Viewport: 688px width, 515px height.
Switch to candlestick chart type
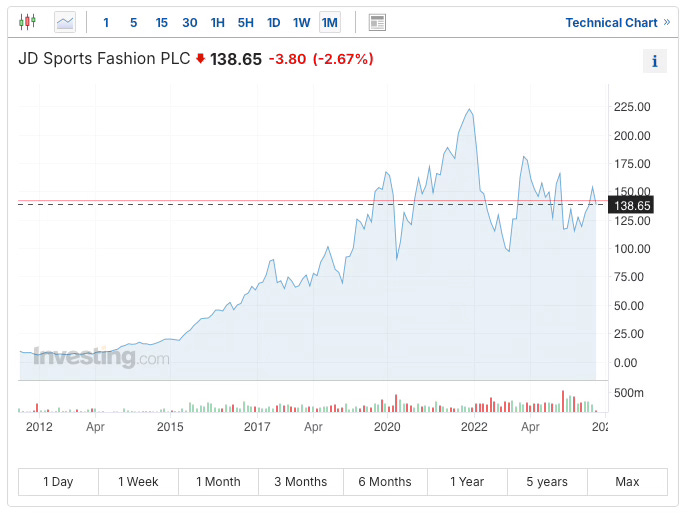click(27, 22)
